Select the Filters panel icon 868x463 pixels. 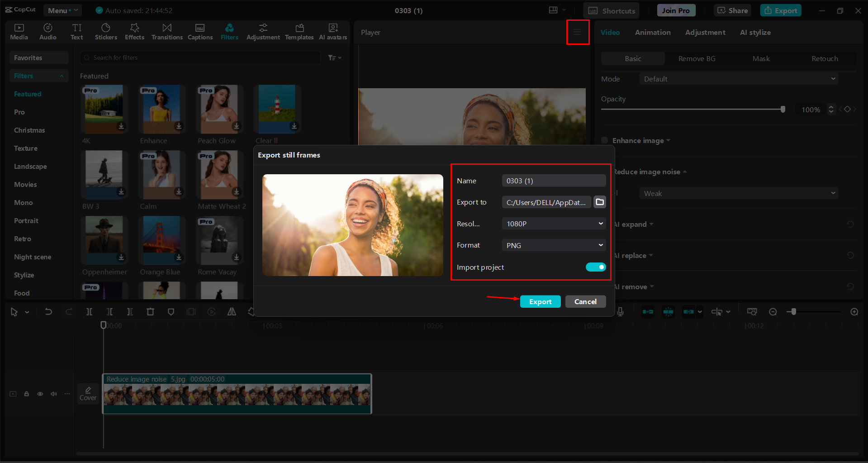[x=229, y=31]
